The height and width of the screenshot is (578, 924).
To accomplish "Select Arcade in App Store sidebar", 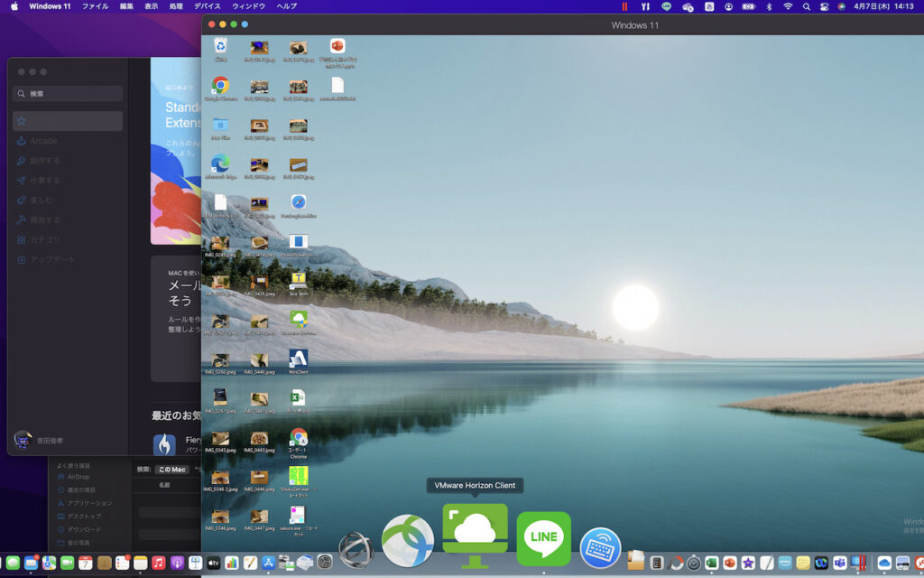I will [43, 141].
